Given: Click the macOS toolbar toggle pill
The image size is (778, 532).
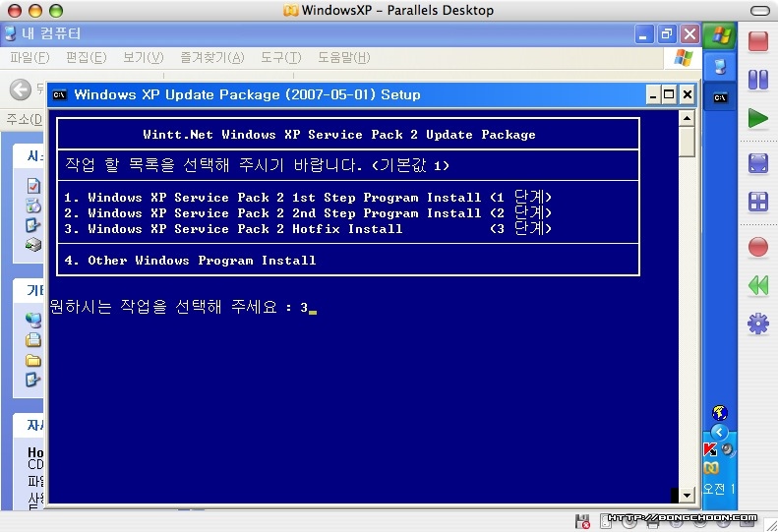Looking at the screenshot, I should pyautogui.click(x=759, y=11).
